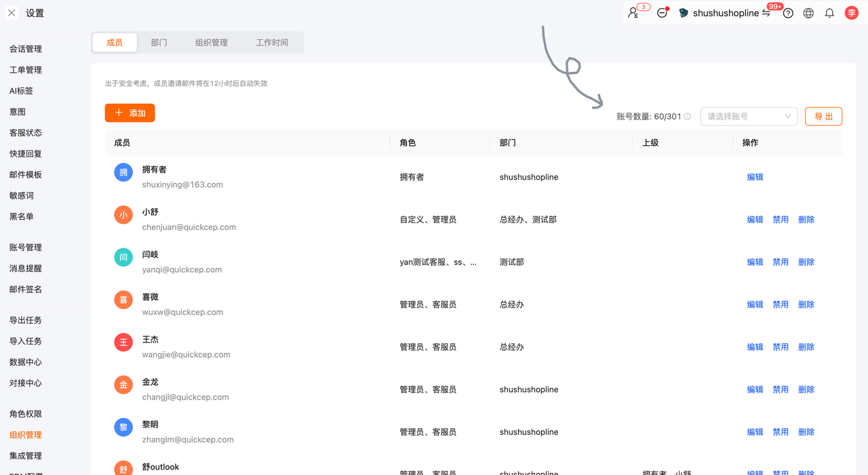This screenshot has height=475, width=868.
Task: Open the language globe icon
Action: coord(808,13)
